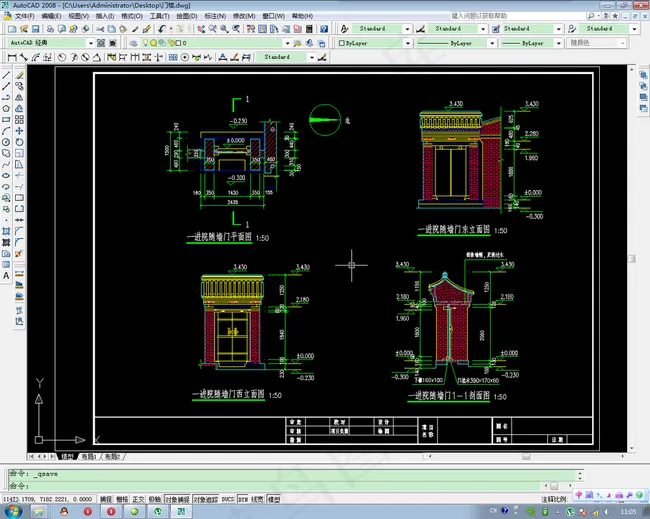
Task: Click the Plot printer icon
Action: [50, 29]
